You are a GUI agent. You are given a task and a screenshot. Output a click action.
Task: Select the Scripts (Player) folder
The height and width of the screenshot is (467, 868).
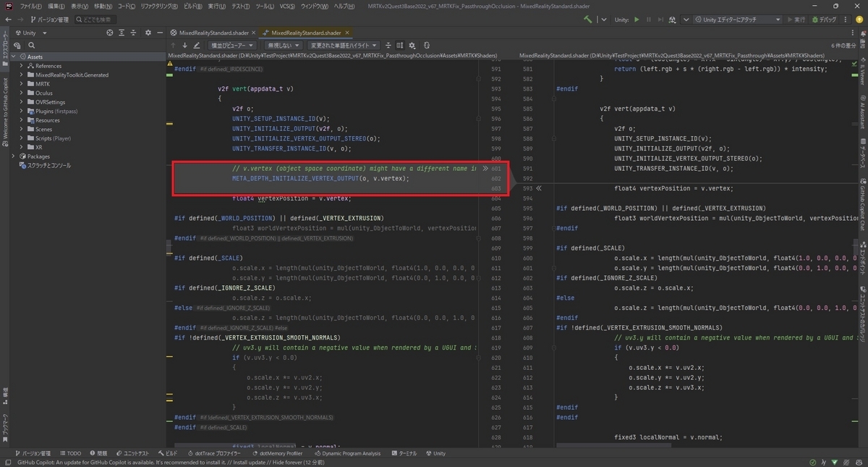tap(48, 138)
